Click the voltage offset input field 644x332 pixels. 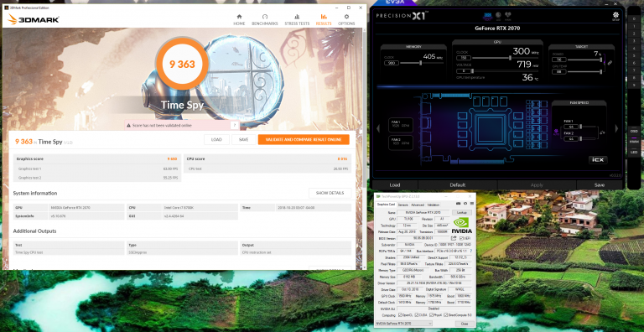(464, 71)
